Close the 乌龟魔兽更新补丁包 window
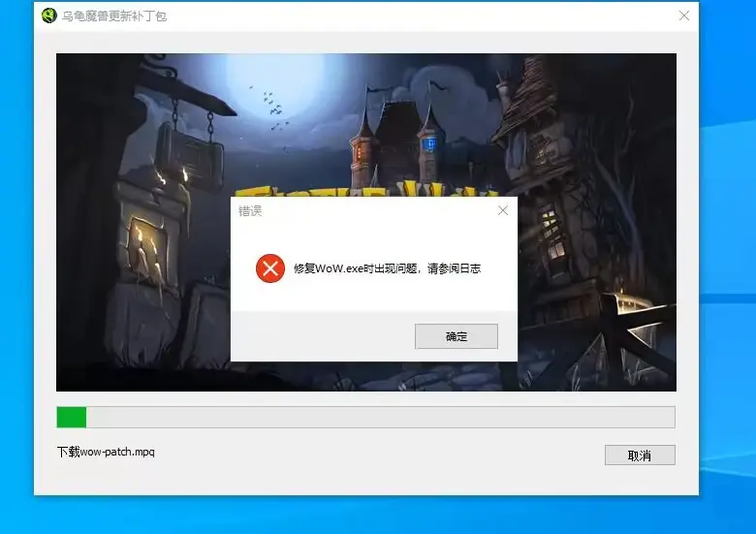756x534 pixels. tap(683, 16)
